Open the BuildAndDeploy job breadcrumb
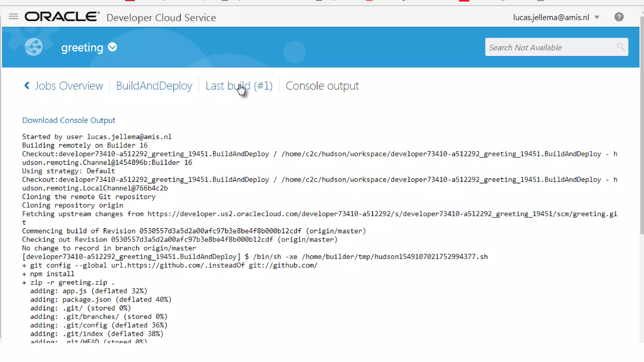 pos(154,86)
